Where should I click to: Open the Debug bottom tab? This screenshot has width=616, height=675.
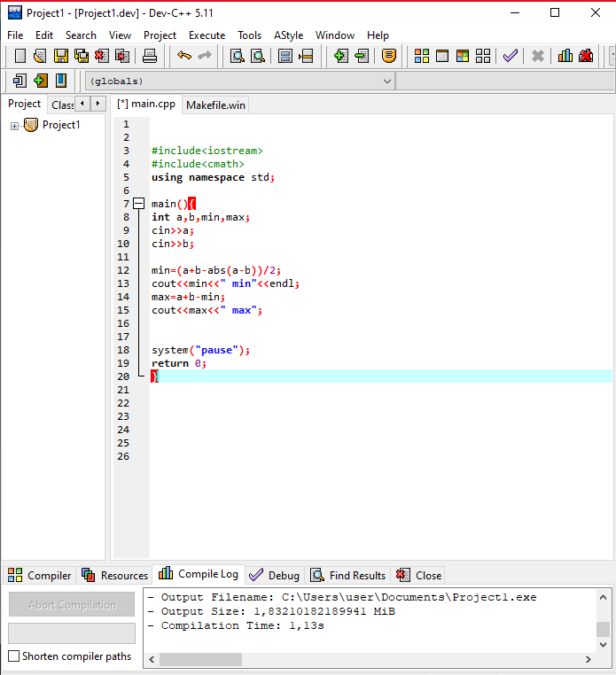(x=275, y=576)
